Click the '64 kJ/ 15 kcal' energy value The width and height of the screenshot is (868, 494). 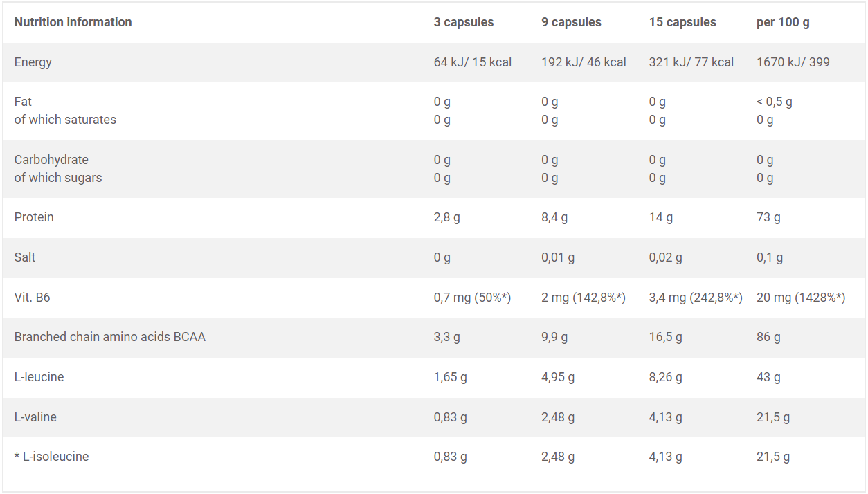tap(473, 62)
